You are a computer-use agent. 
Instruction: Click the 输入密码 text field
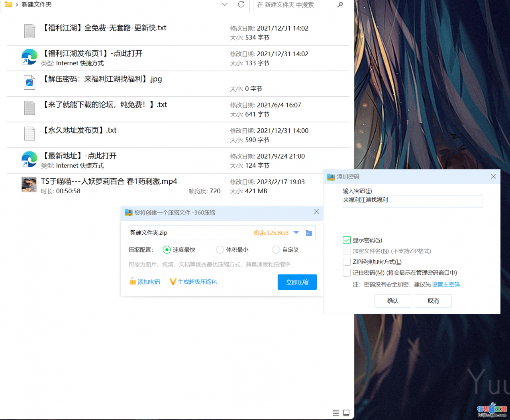coord(412,201)
